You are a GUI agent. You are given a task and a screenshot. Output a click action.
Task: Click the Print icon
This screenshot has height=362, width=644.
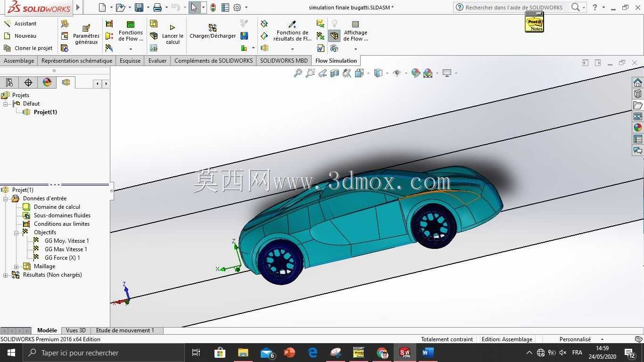[x=157, y=8]
